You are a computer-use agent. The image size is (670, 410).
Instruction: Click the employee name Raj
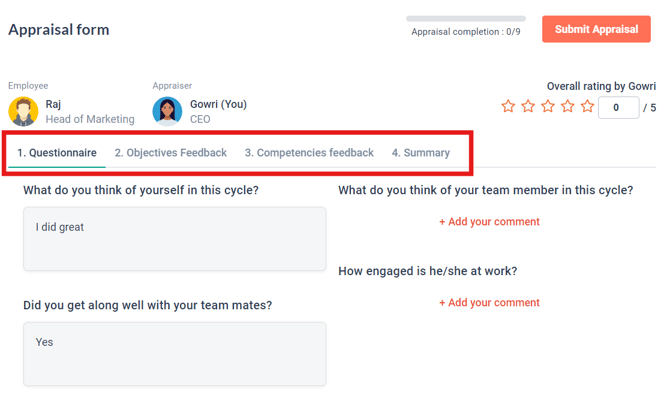point(53,104)
